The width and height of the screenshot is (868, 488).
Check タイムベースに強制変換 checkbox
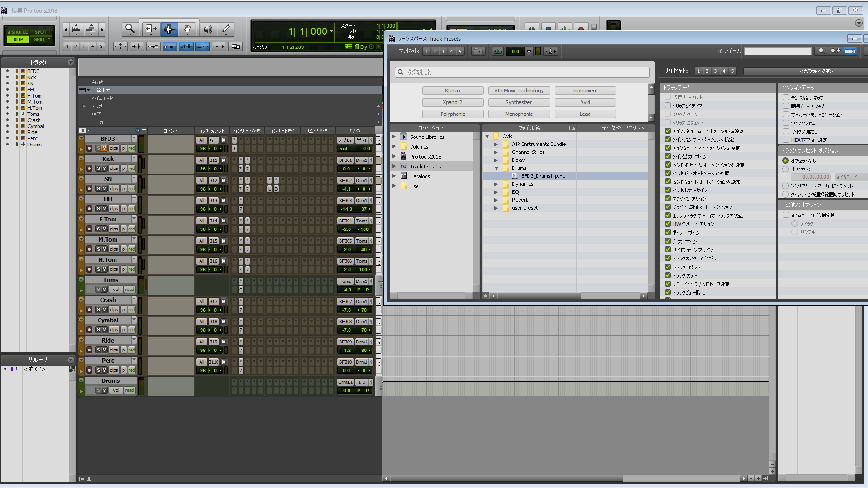[786, 215]
